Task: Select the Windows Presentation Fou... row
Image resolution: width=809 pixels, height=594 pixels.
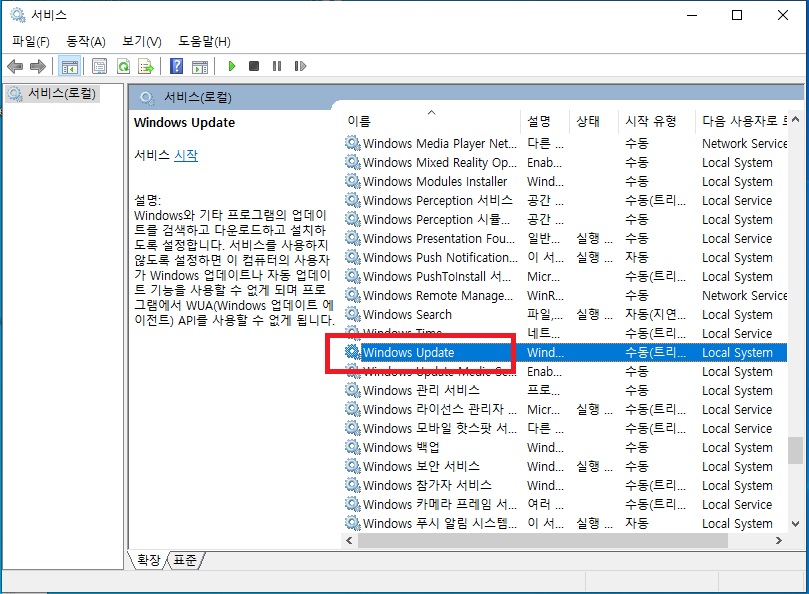Action: (x=565, y=238)
